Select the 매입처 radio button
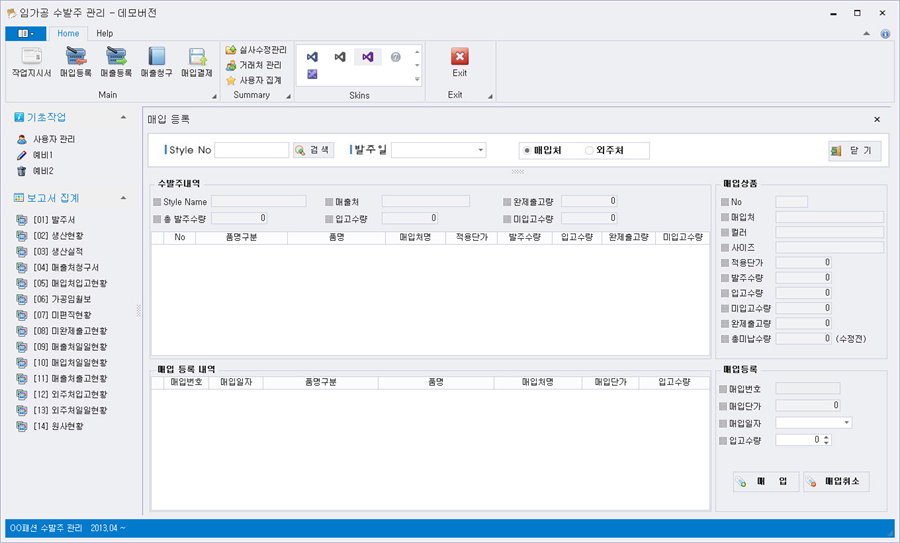Image resolution: width=900 pixels, height=543 pixels. (527, 150)
